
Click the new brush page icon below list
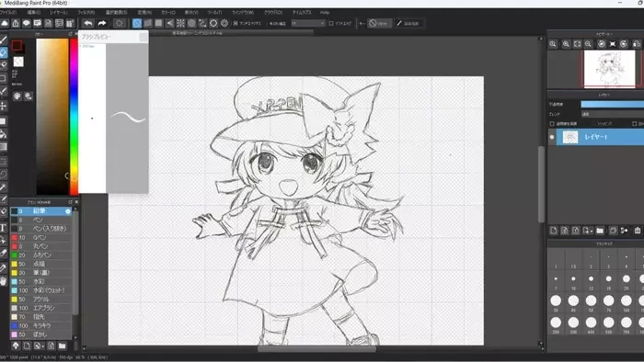(27, 346)
